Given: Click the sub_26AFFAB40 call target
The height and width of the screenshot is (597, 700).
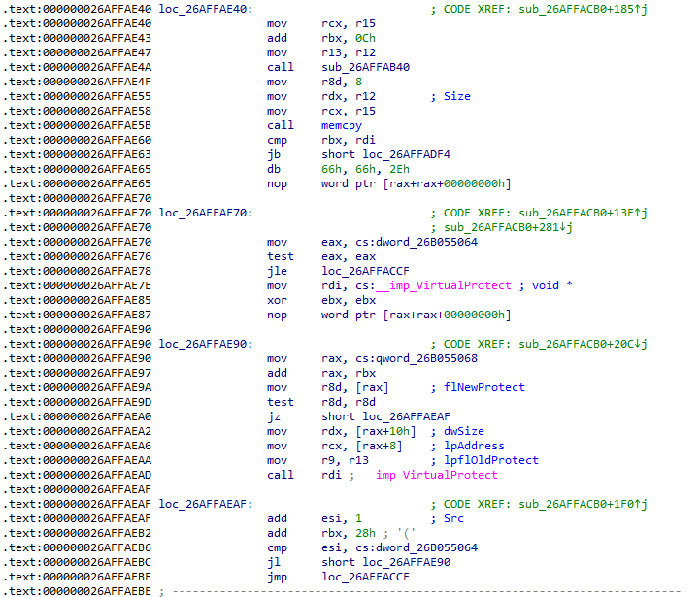Looking at the screenshot, I should 360,67.
